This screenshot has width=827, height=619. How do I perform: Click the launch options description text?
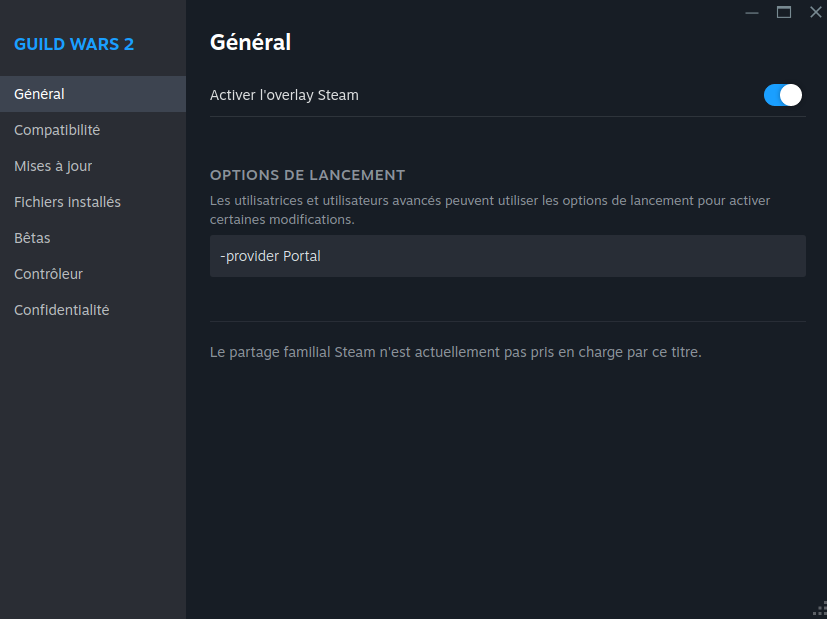pyautogui.click(x=490, y=210)
